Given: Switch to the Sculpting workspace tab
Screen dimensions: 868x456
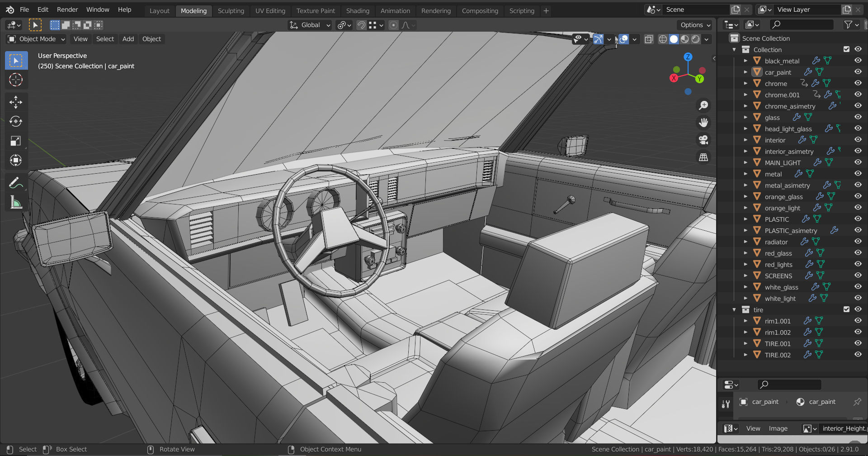Looking at the screenshot, I should (231, 11).
